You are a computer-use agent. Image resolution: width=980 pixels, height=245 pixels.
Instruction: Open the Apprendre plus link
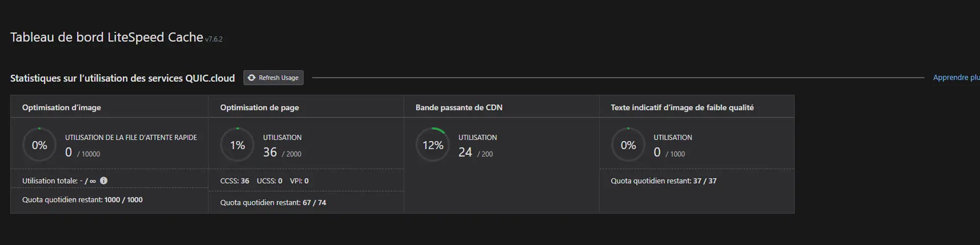(x=956, y=77)
